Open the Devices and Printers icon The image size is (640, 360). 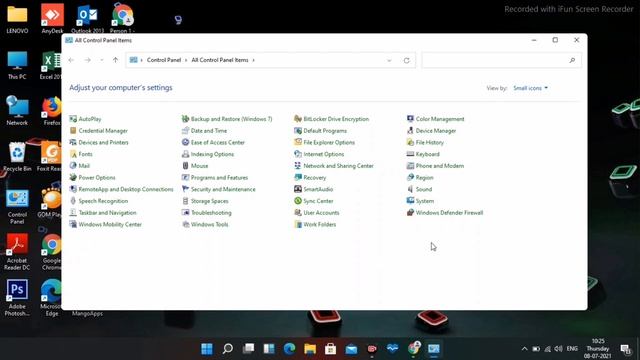73,142
